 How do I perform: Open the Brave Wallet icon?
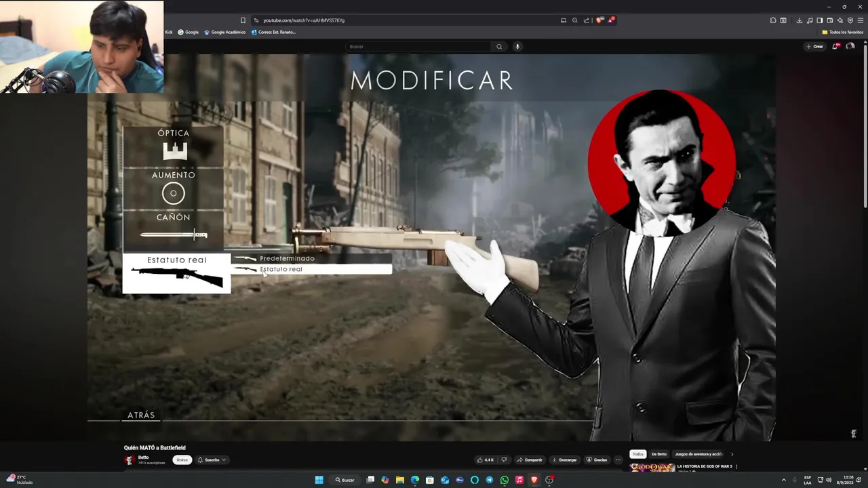(830, 20)
